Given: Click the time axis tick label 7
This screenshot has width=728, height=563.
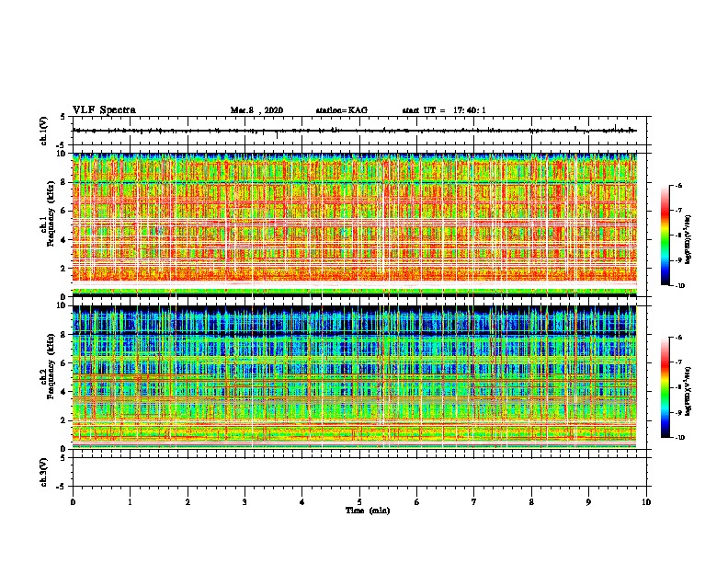Looking at the screenshot, I should point(474,502).
